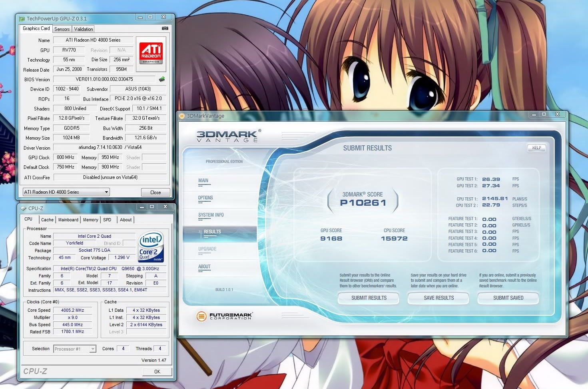Click the 3DMark Vantage title bar icon
The image size is (588, 389).
(x=182, y=116)
